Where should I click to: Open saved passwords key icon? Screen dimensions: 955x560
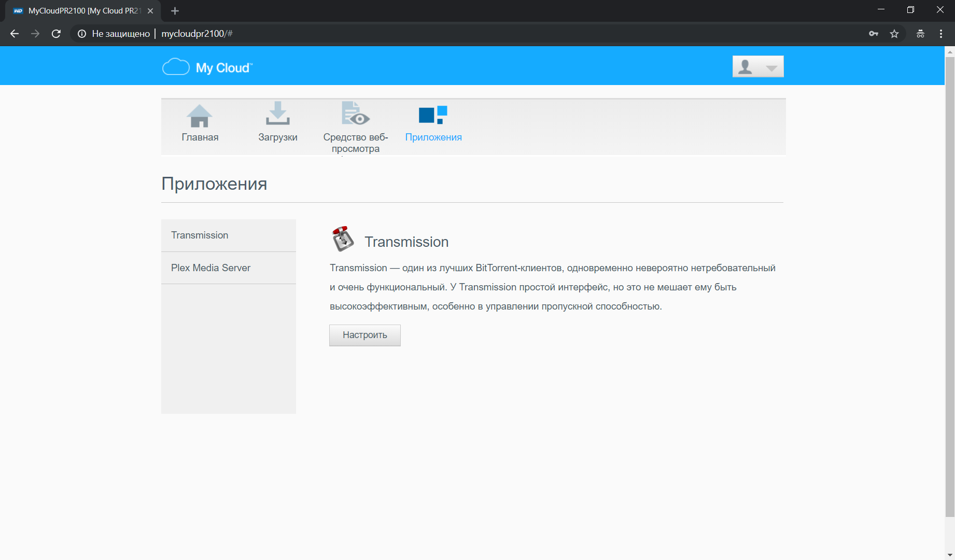click(x=874, y=34)
